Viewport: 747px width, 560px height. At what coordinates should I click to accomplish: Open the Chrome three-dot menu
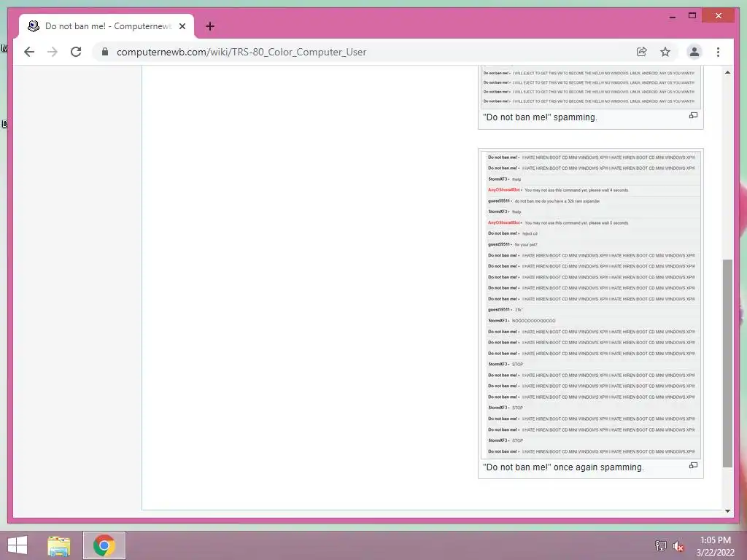coord(718,52)
